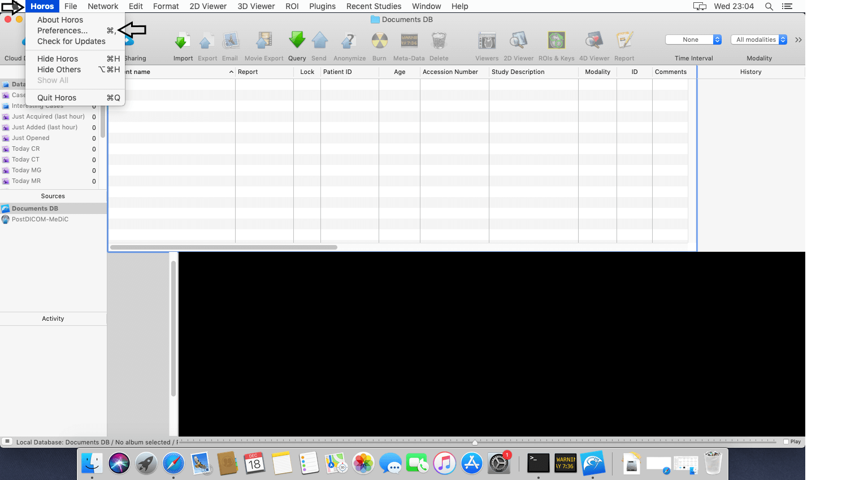Click the display mirroring icon in menu bar
This screenshot has height=480, width=868.
(x=700, y=6)
